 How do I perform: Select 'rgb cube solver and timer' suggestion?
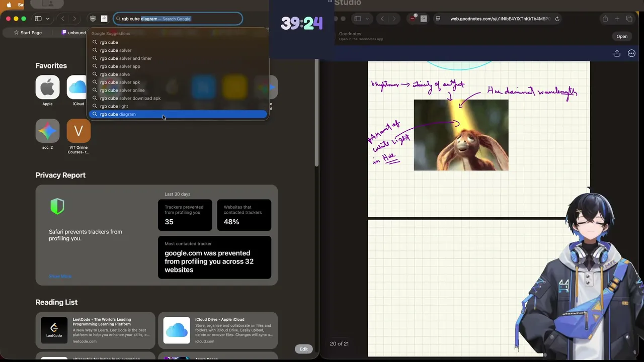[178, 58]
